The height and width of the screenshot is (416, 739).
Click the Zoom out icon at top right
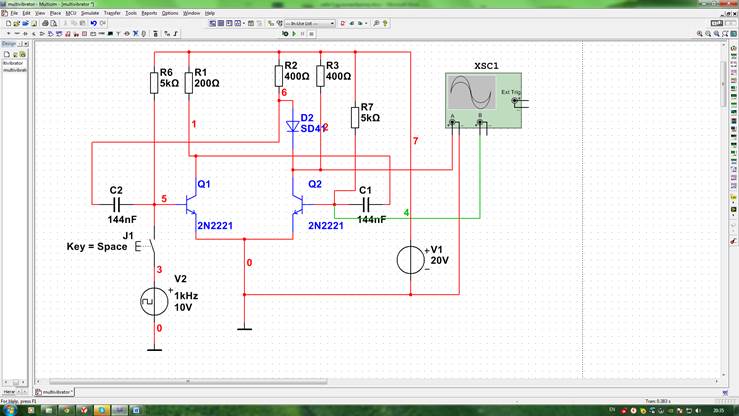pos(708,34)
